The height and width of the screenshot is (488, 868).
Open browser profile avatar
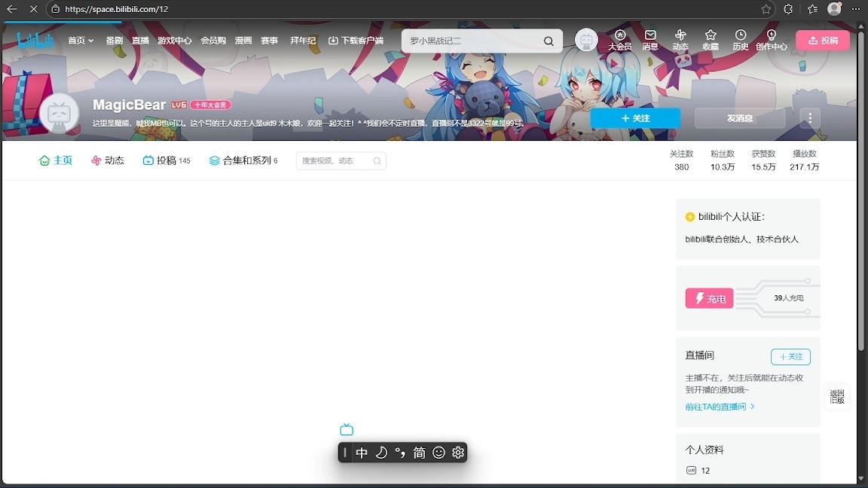[x=834, y=9]
